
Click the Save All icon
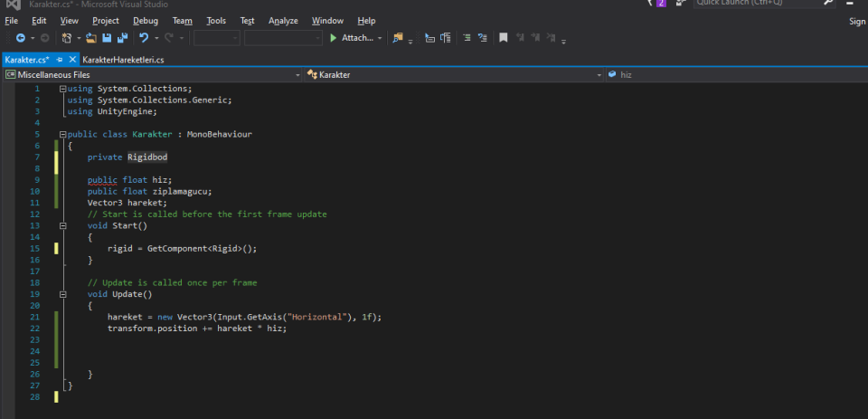point(122,38)
